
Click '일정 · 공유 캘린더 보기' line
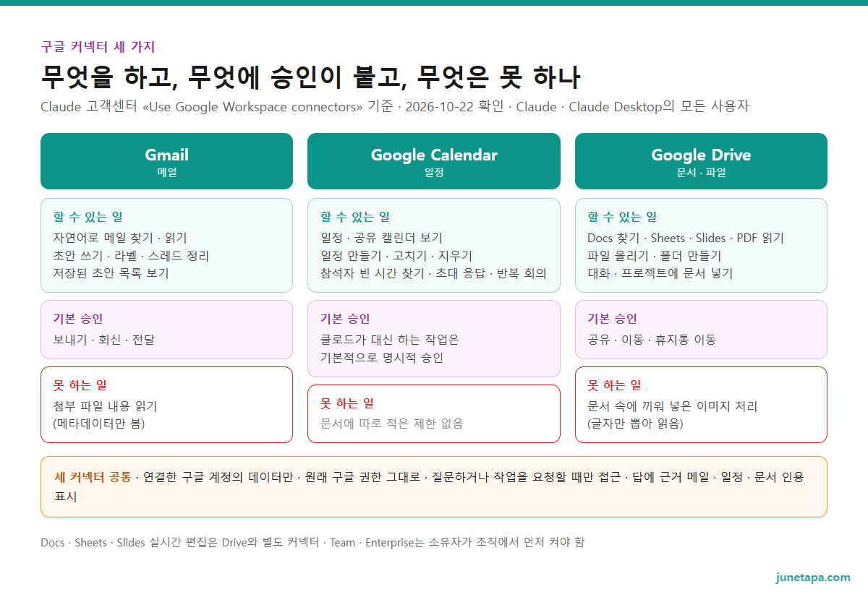pos(381,238)
